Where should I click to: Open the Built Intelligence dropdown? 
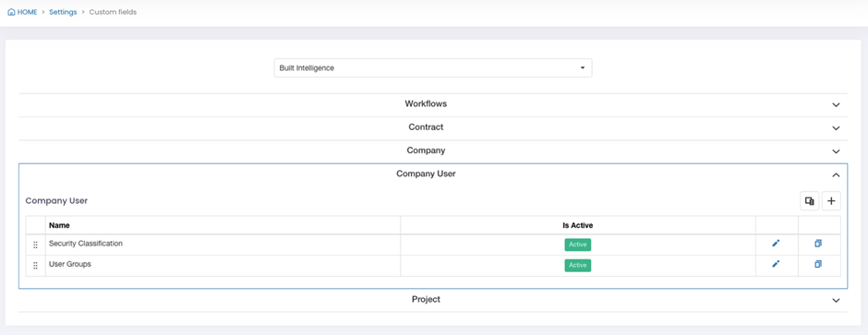(433, 68)
